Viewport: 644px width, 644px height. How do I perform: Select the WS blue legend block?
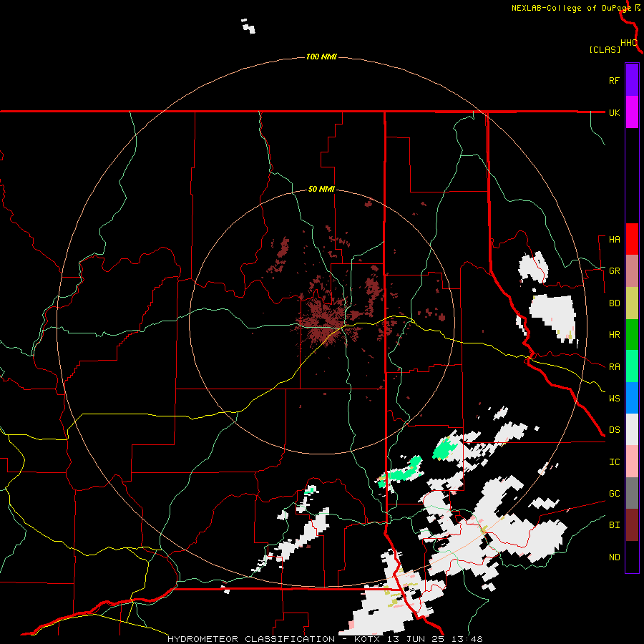click(x=632, y=398)
